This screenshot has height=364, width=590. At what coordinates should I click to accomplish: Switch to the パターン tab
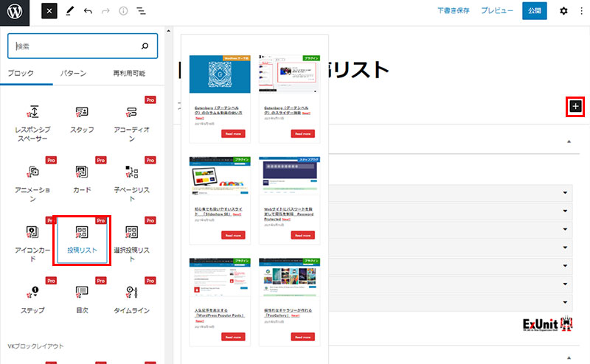point(73,74)
